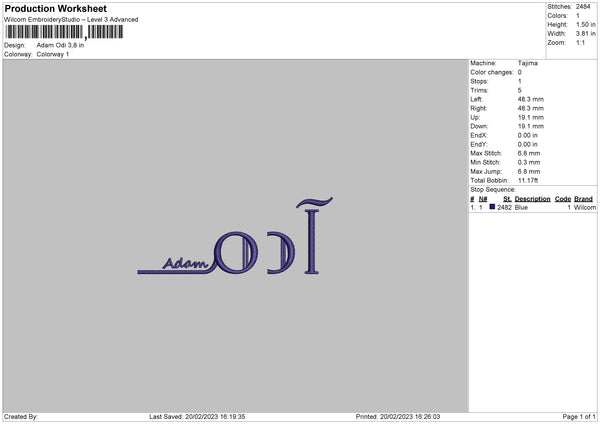Click the 'Page 1 of 1' footer text
Viewport: 600px width, 424px height.
[579, 416]
